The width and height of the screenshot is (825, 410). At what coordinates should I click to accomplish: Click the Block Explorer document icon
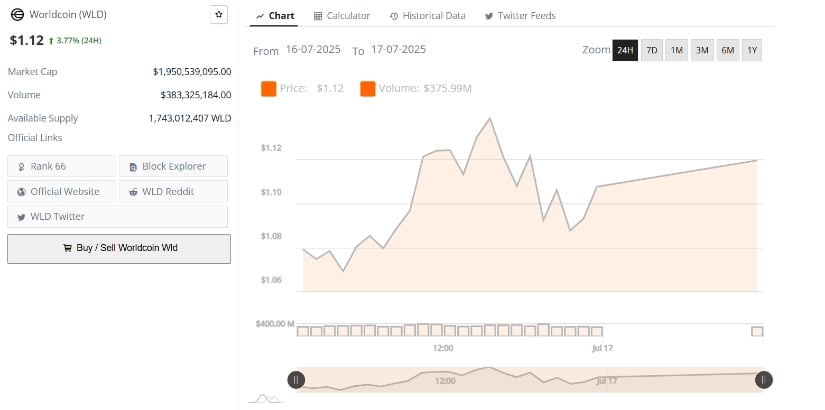coord(133,167)
